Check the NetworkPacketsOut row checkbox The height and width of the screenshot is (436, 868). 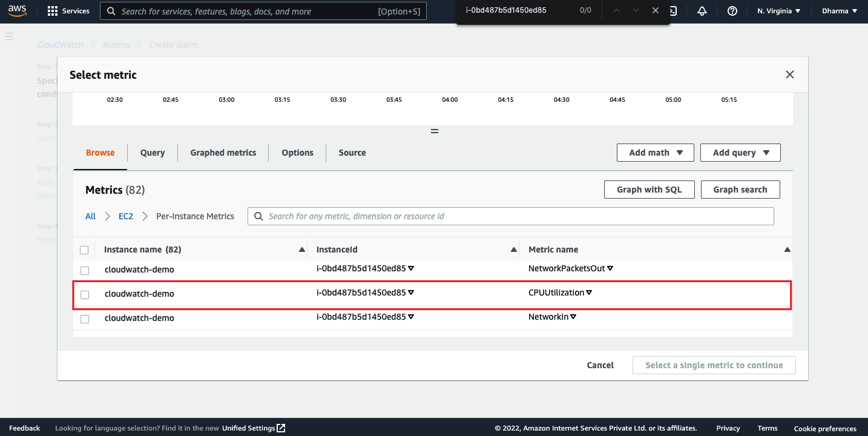click(x=85, y=270)
